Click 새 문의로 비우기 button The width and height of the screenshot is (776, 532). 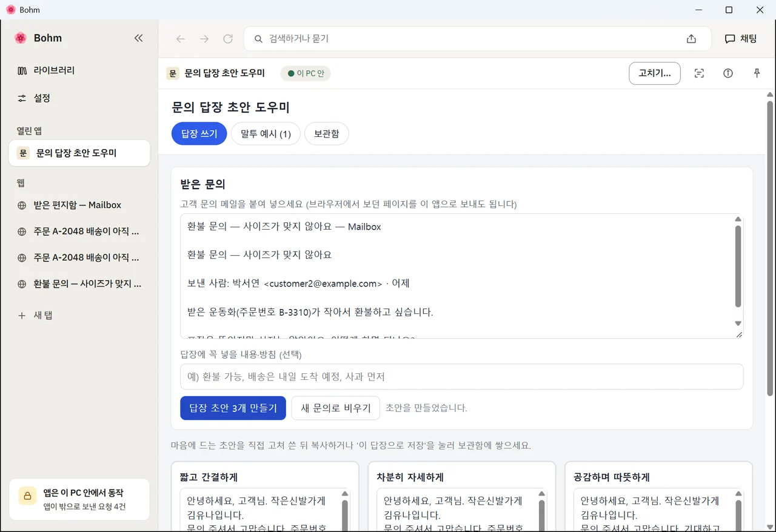click(x=336, y=408)
